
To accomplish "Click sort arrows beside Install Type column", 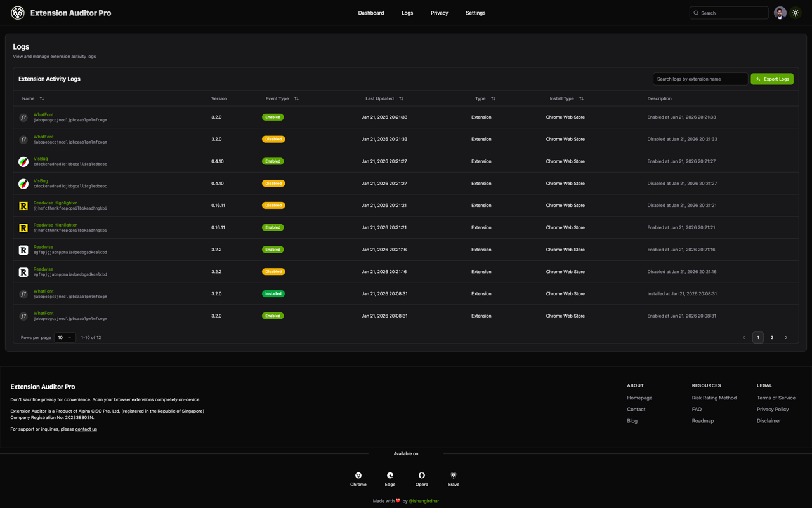I will point(581,98).
